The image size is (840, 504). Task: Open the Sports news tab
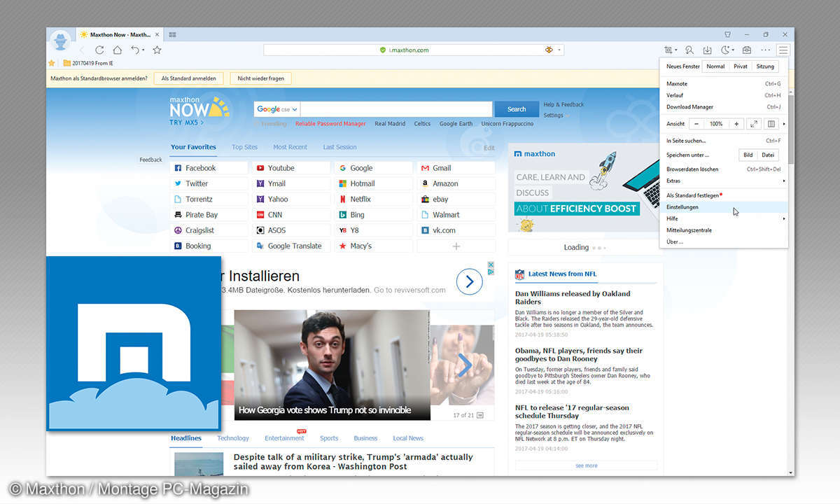point(329,438)
